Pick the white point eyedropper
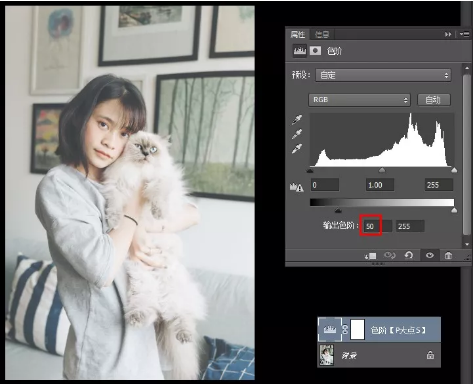 (297, 149)
